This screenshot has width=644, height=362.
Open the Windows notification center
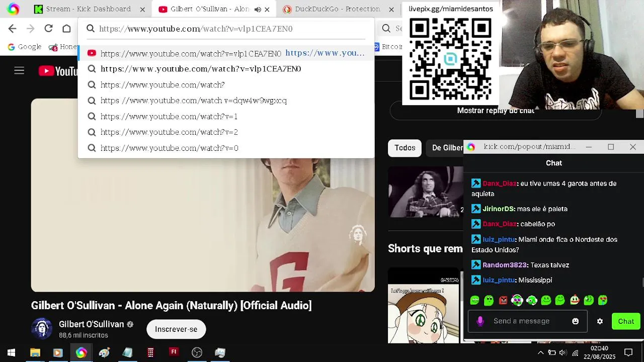coord(628,352)
